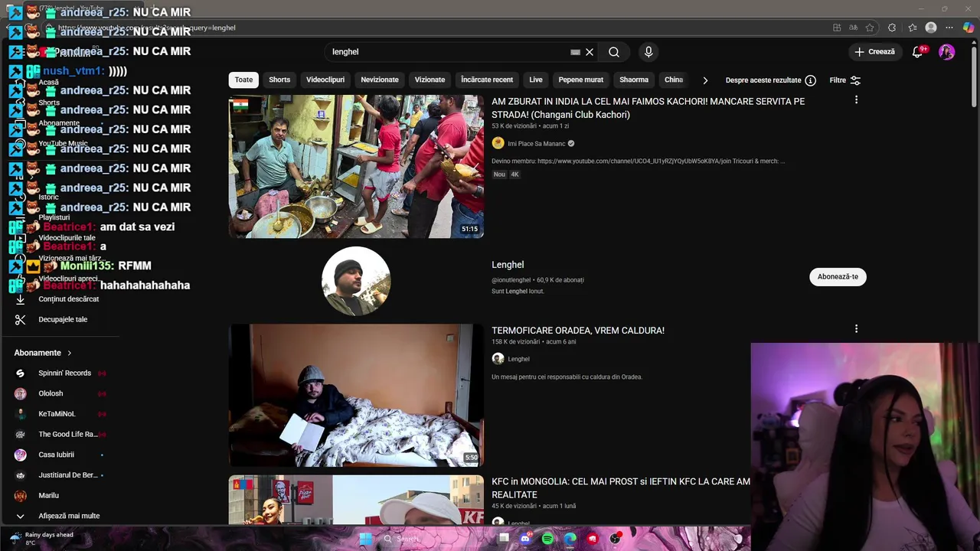Viewport: 980px width, 551px height.
Task: Click the YouTube search magnifier button
Action: pos(613,52)
